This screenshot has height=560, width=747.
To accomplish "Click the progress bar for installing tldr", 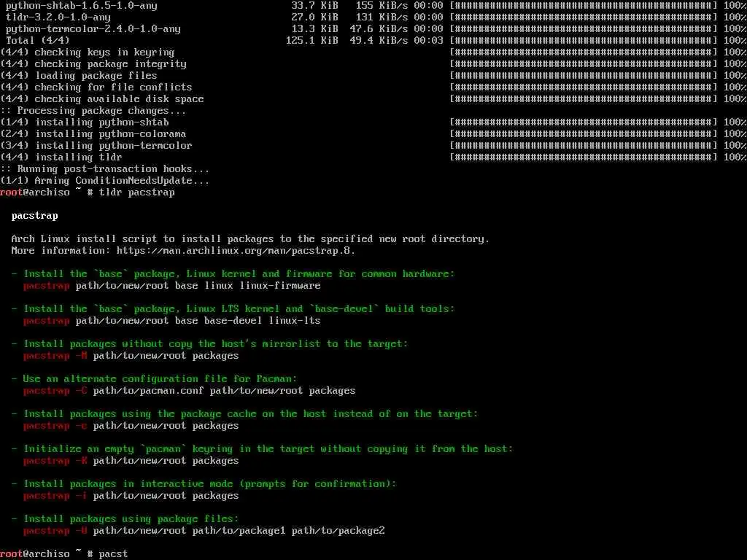I will 584,157.
